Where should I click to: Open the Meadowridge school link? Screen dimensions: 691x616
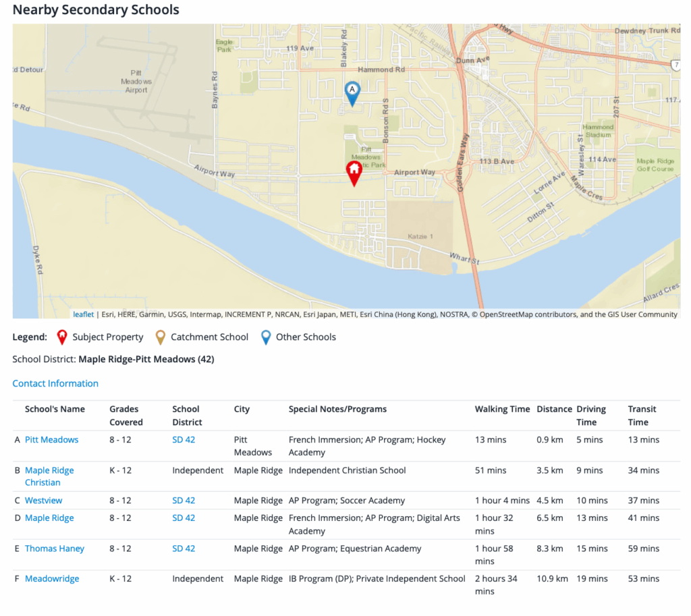click(52, 579)
